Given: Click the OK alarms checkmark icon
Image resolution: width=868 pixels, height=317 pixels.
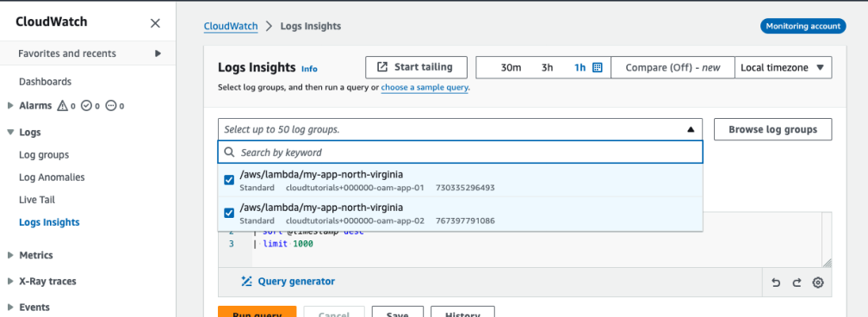Looking at the screenshot, I should 86,105.
